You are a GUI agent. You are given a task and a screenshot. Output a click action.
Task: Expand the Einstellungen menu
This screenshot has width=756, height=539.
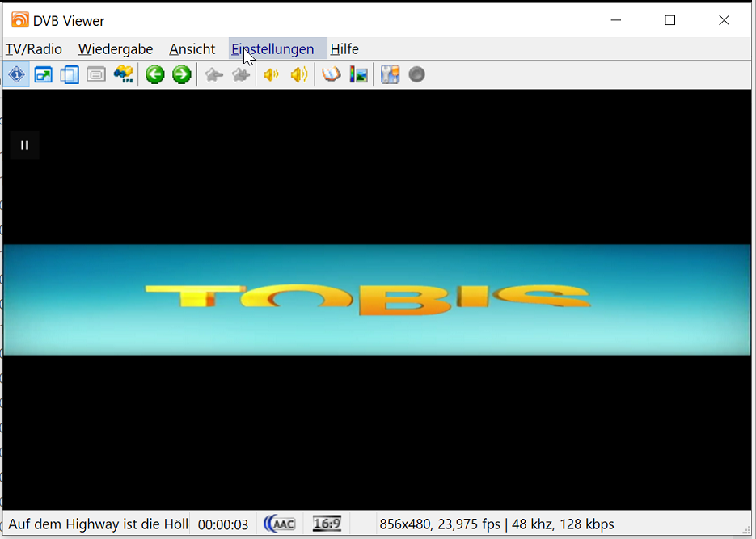(273, 49)
